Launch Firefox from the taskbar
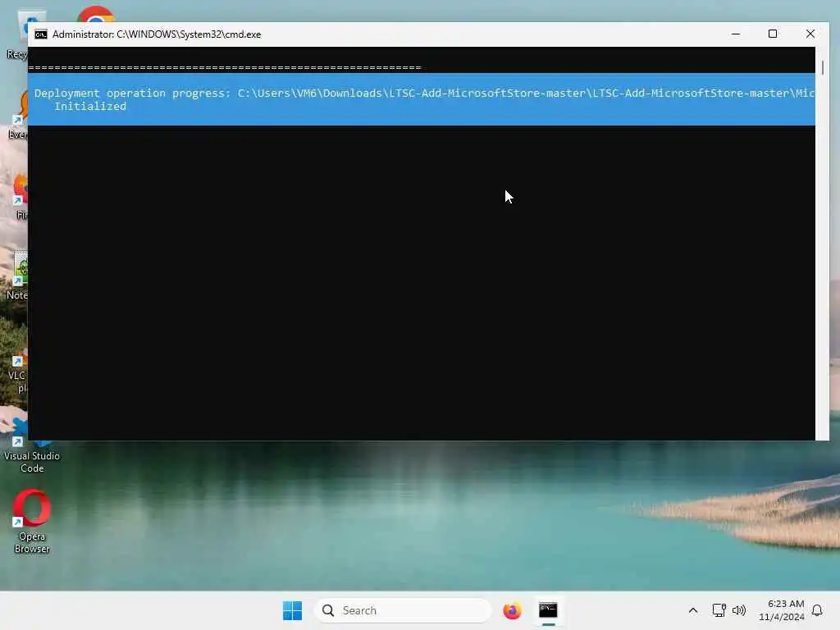 tap(512, 610)
